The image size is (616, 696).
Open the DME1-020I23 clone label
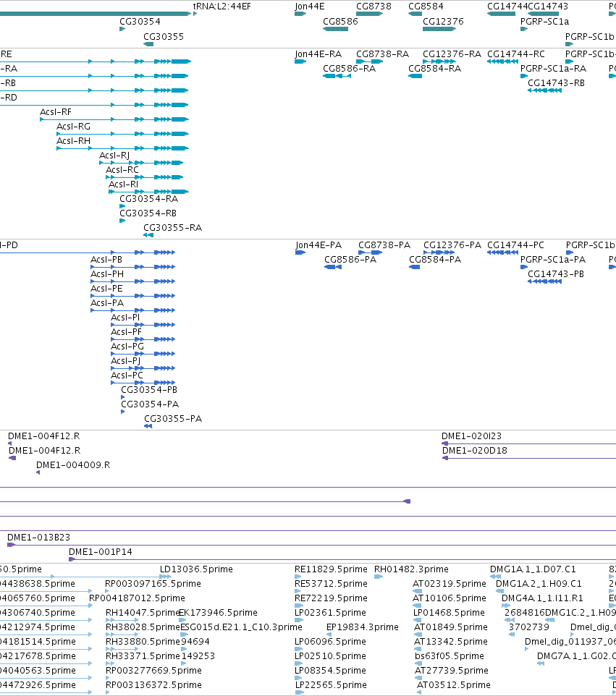click(x=471, y=436)
